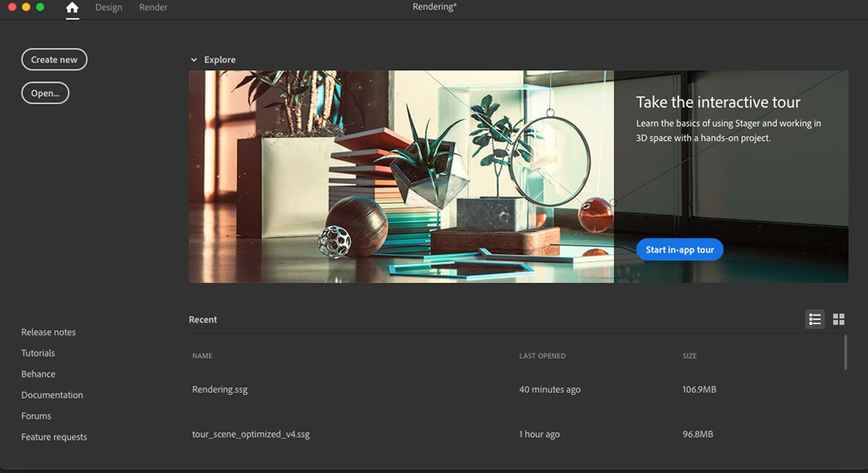Open the Release notes page
This screenshot has width=868, height=473.
pos(48,331)
